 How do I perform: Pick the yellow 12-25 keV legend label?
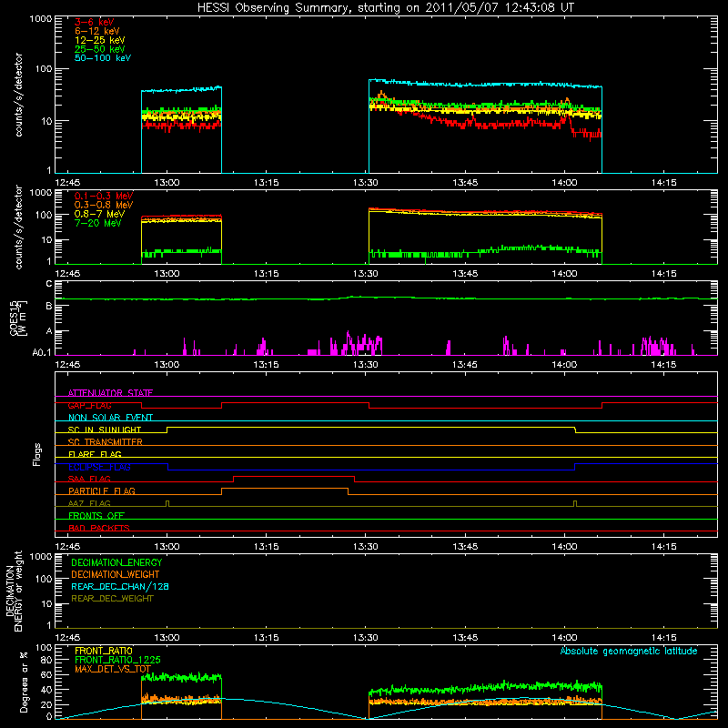tap(99, 40)
